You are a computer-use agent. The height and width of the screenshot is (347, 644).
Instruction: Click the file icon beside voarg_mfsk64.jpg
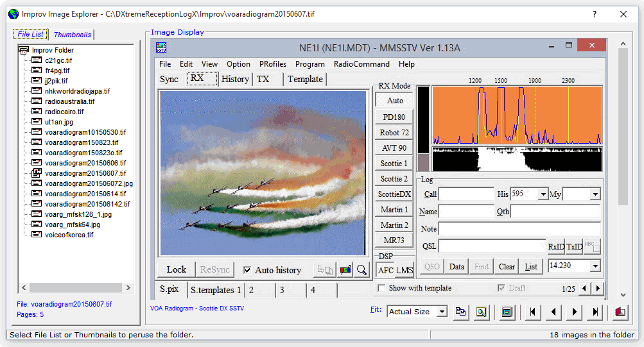tap(37, 224)
